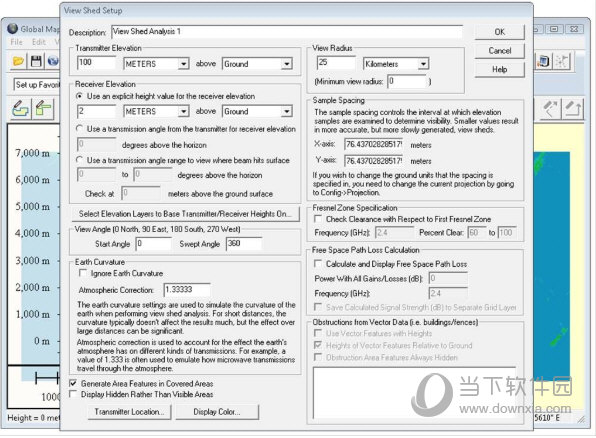The image size is (596, 438).
Task: Click the transmitter elevation value field showing 100
Action: point(97,63)
